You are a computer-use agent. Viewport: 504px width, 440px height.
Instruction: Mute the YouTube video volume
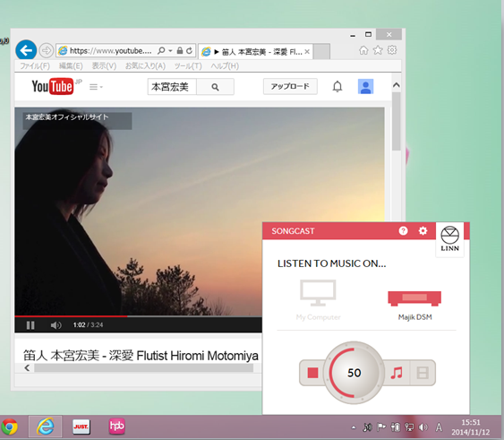[56, 325]
